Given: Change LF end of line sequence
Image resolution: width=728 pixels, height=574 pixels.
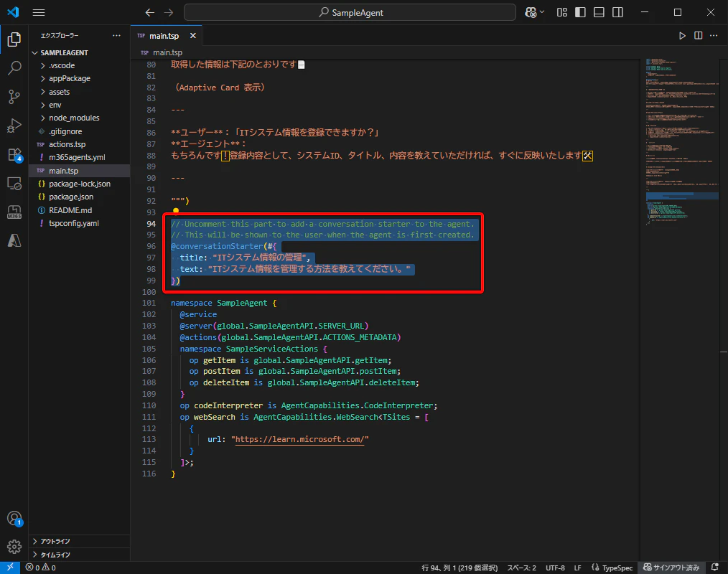Looking at the screenshot, I should (x=577, y=568).
